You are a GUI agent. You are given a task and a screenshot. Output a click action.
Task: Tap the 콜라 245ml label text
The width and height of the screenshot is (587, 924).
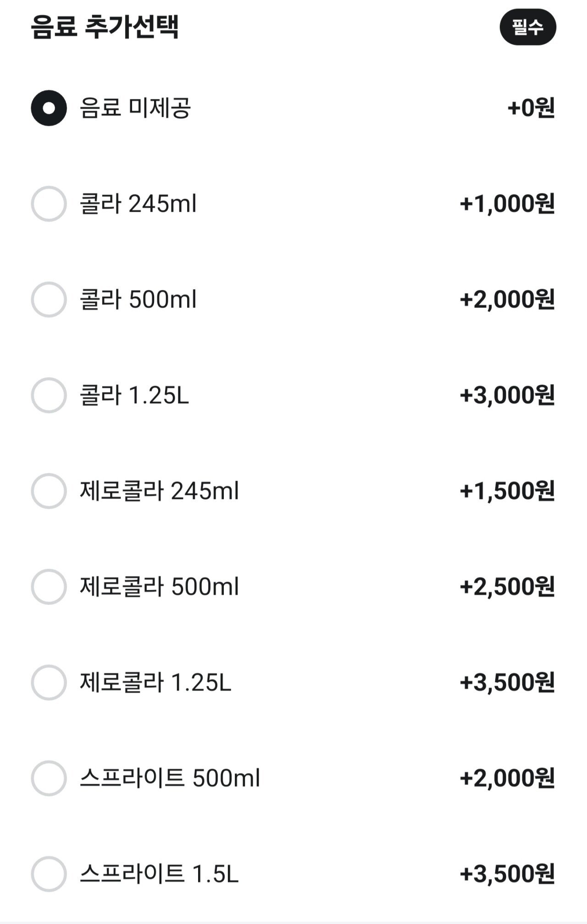tap(138, 203)
